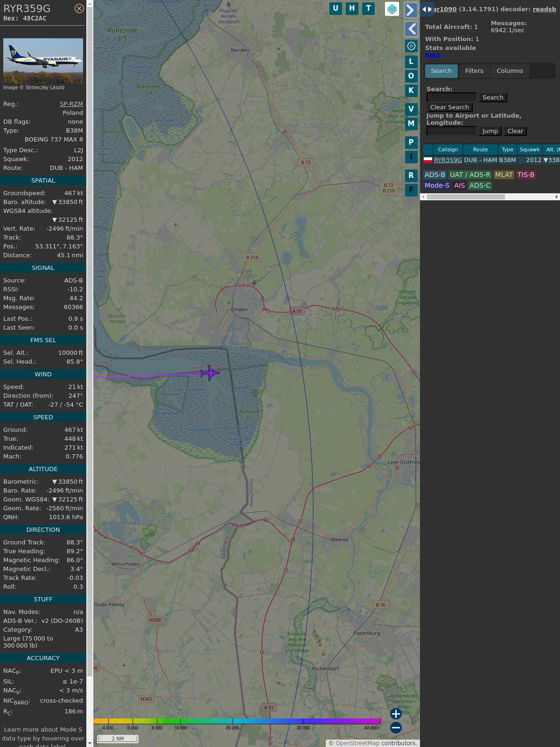Click the Jump button
The height and width of the screenshot is (747, 560).
[490, 131]
